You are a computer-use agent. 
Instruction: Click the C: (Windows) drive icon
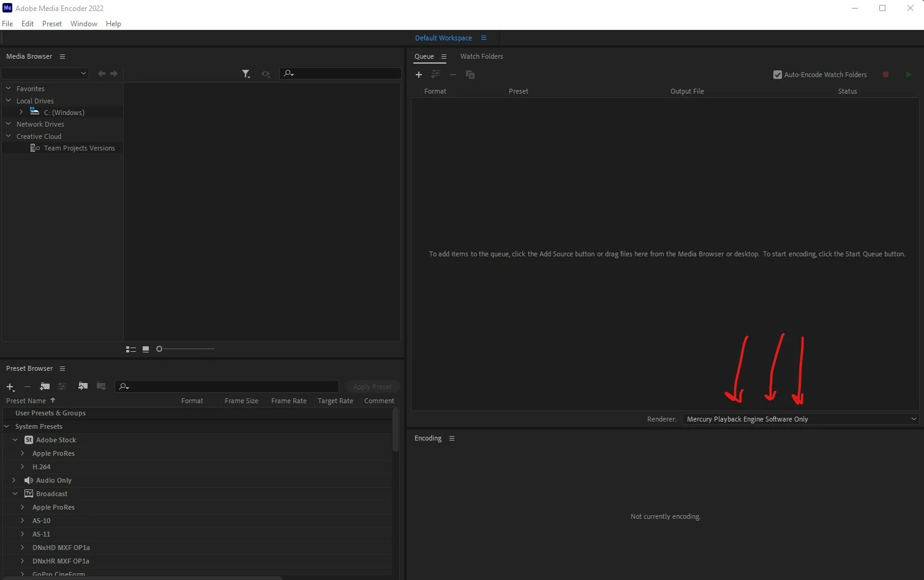tap(34, 112)
